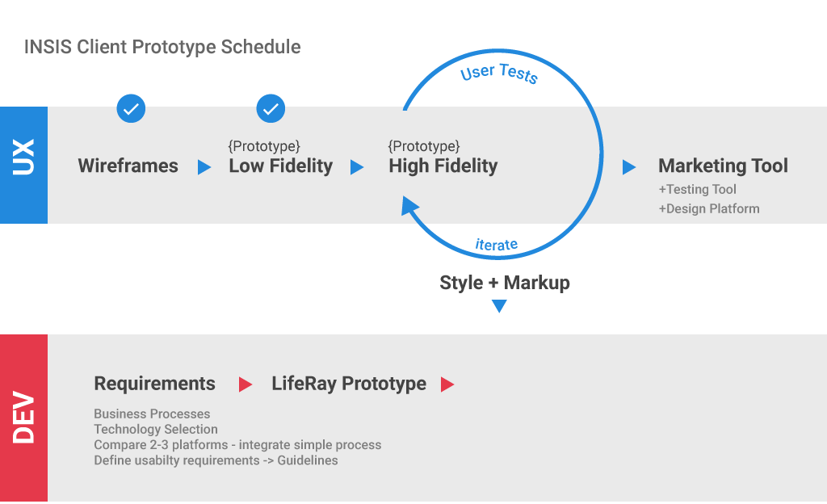
Task: Click the Marketing Tool heading
Action: 723,166
